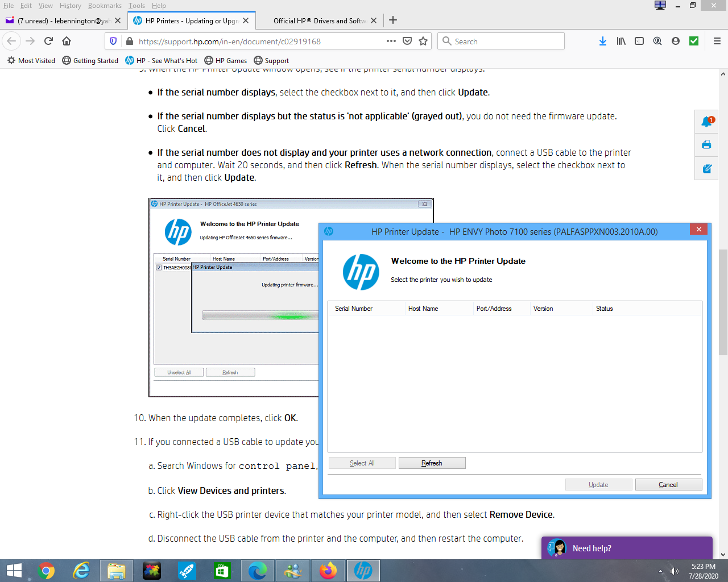Screen dimensions: 728x582
Task: Click Refresh in HP Printer Update dialog
Action: (432, 463)
